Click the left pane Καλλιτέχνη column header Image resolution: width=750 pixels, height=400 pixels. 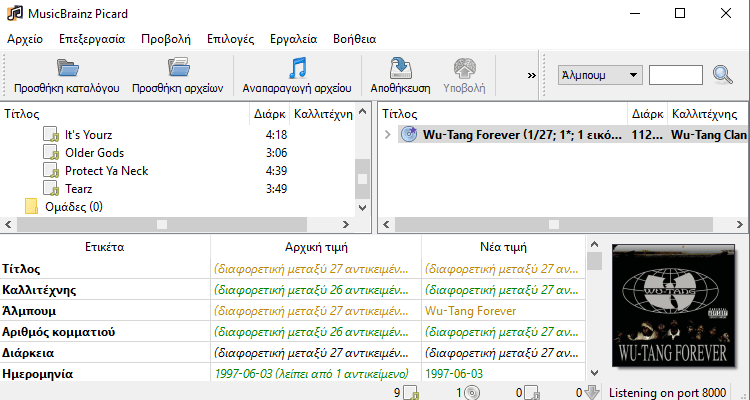pyautogui.click(x=323, y=114)
